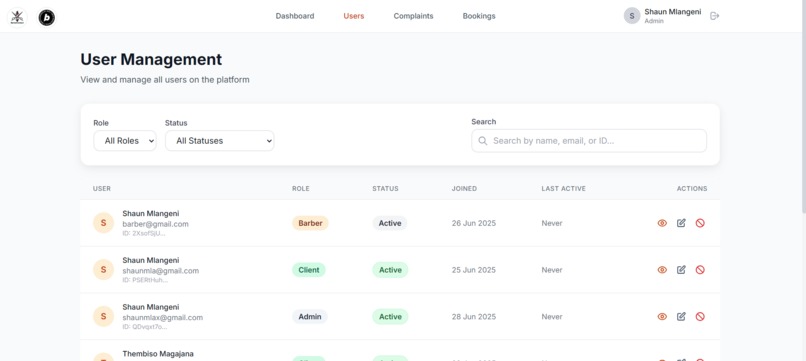This screenshot has width=806, height=361.
Task: Select the Users tab
Action: click(354, 16)
